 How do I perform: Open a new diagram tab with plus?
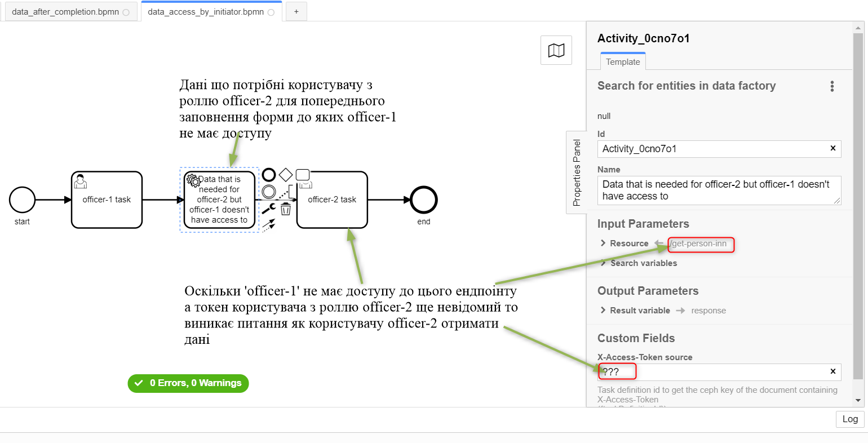tap(296, 12)
